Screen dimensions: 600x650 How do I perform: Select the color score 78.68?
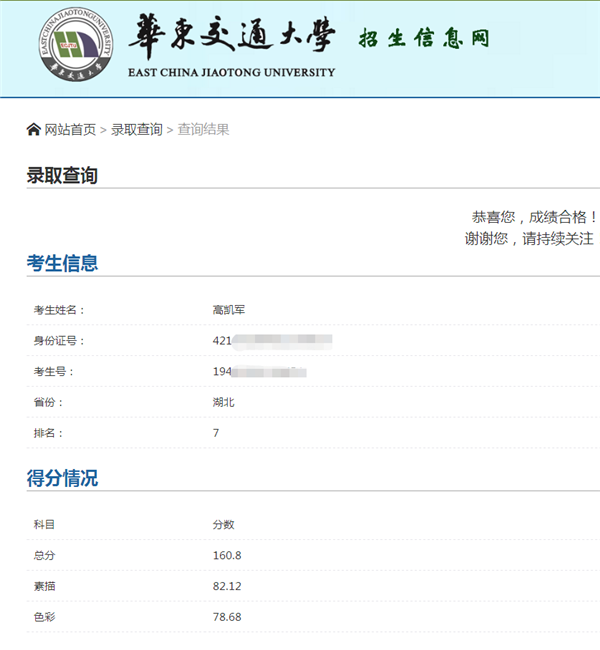(x=227, y=617)
